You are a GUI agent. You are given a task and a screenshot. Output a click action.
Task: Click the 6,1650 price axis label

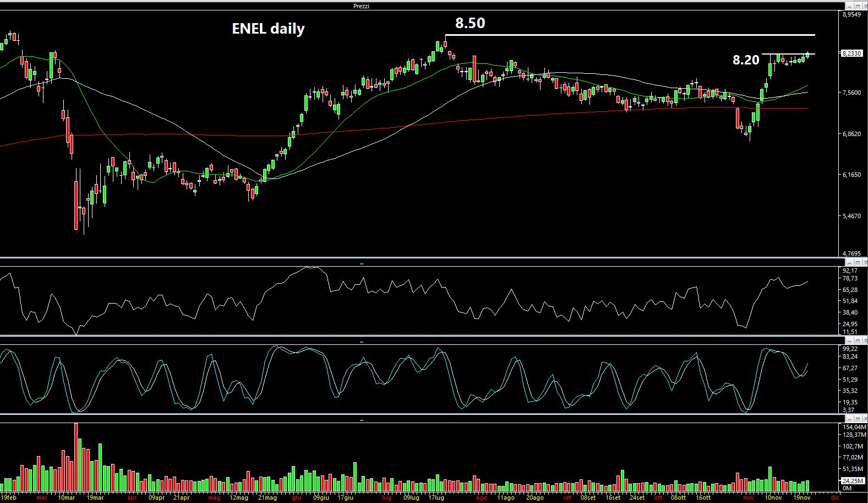(851, 175)
